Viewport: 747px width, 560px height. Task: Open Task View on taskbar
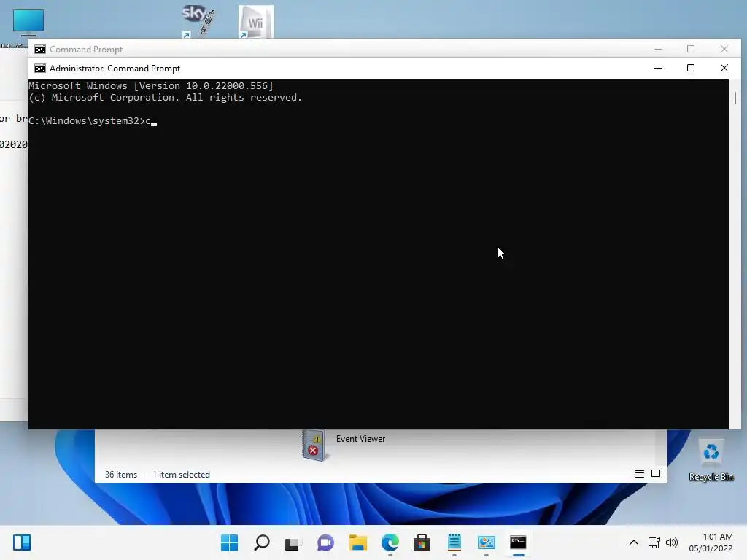pos(293,542)
